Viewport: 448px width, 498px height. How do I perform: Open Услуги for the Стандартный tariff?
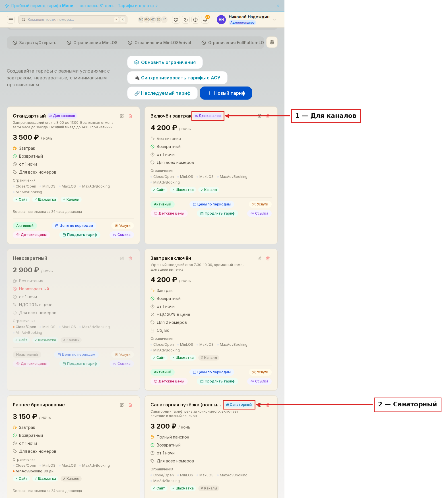coord(122,226)
